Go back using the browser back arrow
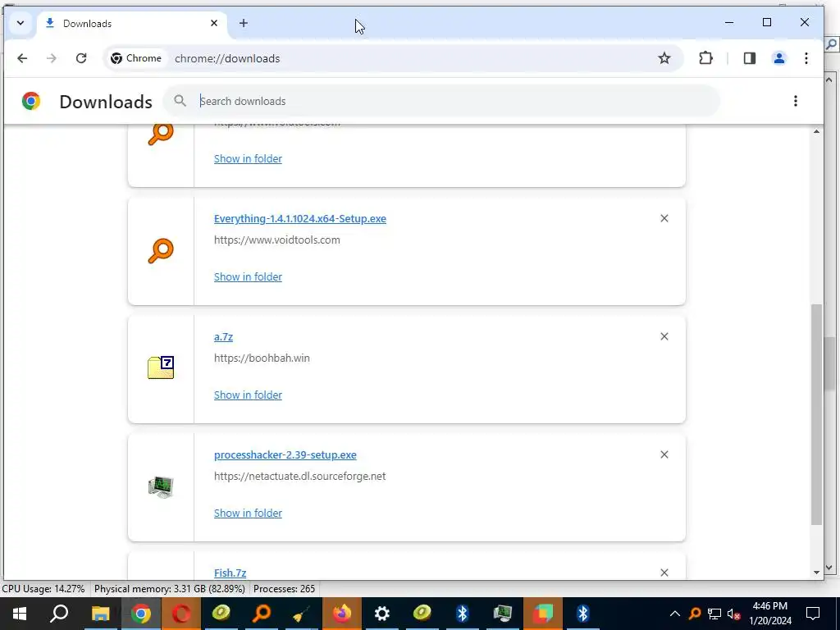The image size is (840, 630). point(22,58)
